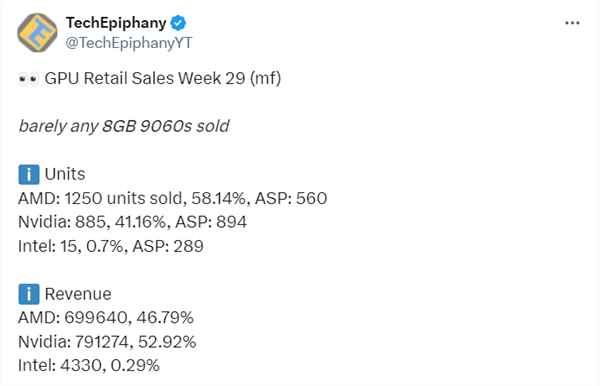This screenshot has height=386, width=600.
Task: Click the eyes emoji before GPU Retail
Action: coord(29,78)
